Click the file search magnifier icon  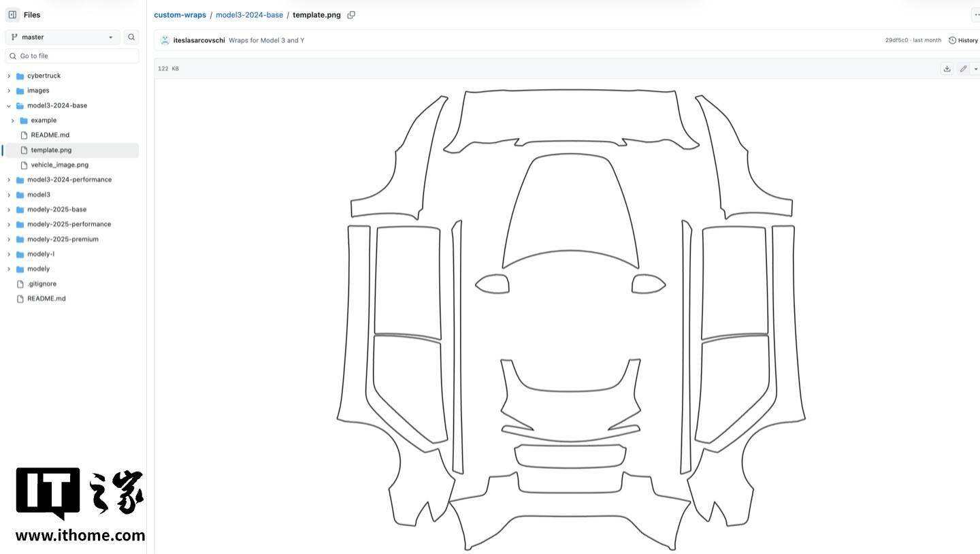point(131,37)
